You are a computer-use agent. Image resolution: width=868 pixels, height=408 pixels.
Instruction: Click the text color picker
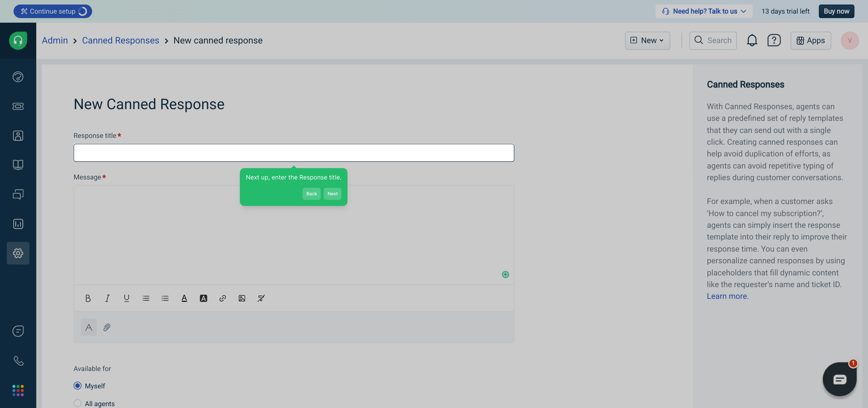point(184,298)
